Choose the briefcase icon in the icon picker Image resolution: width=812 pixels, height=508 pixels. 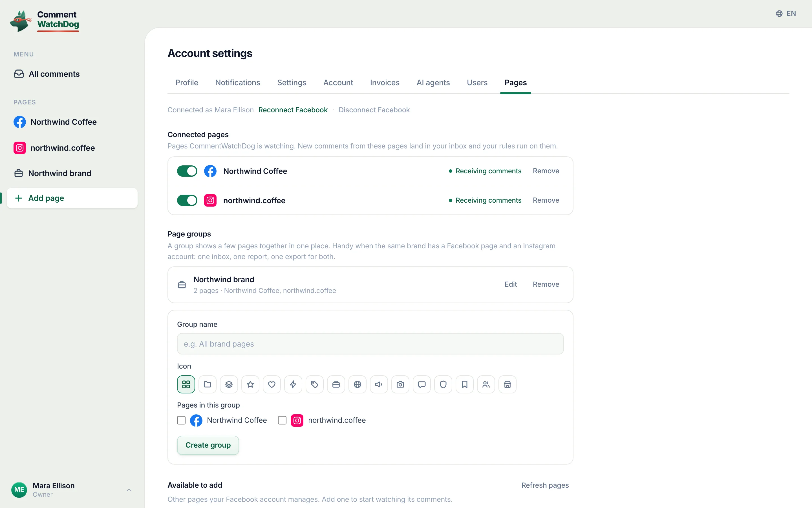point(336,384)
